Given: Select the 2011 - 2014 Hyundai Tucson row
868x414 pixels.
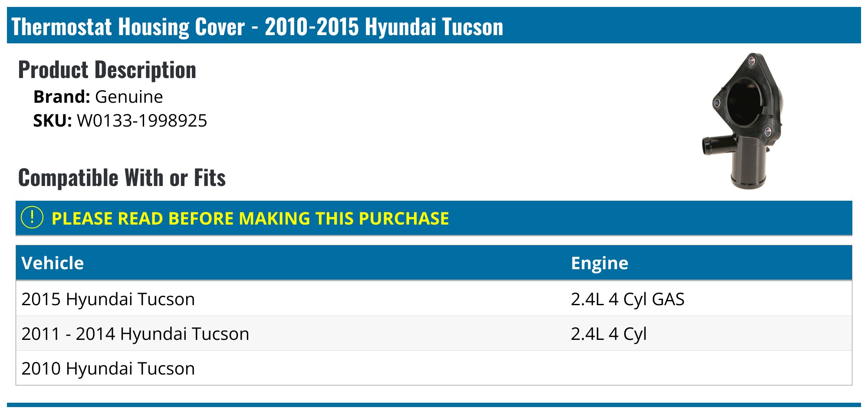Looking at the screenshot, I should 135,334.
